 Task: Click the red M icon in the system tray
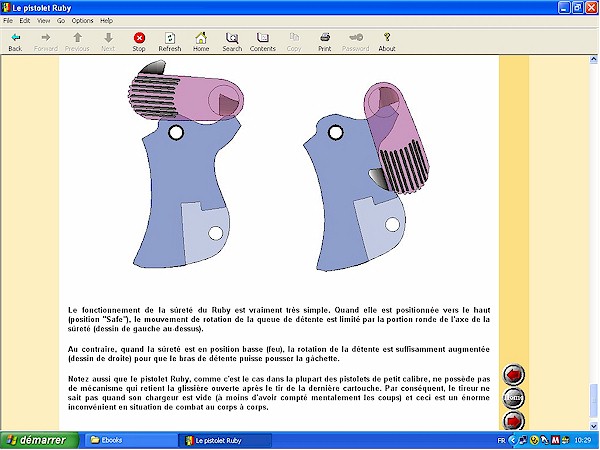coord(555,440)
